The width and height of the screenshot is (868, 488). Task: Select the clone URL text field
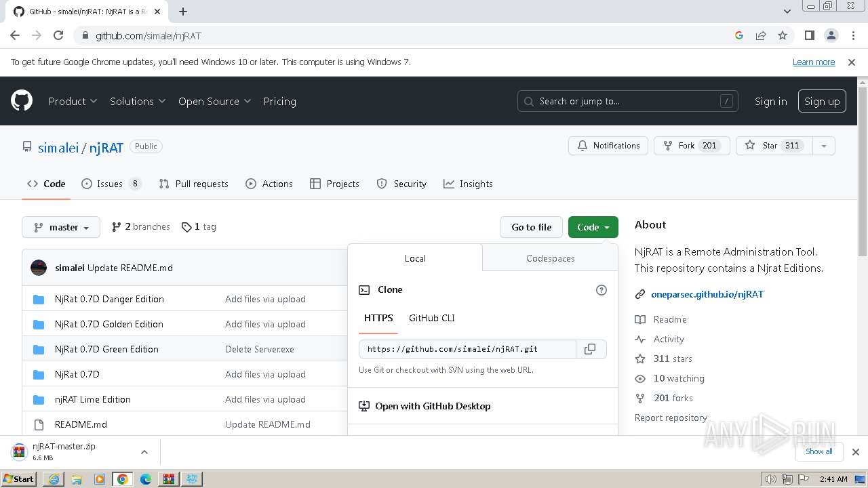(467, 349)
